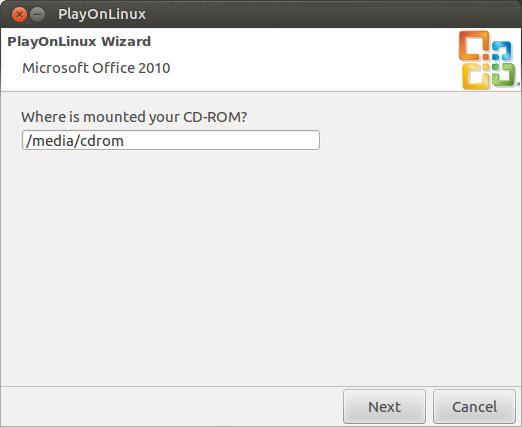Click the empty gray wizard content area
Screen dimensions: 522x427
261,267
